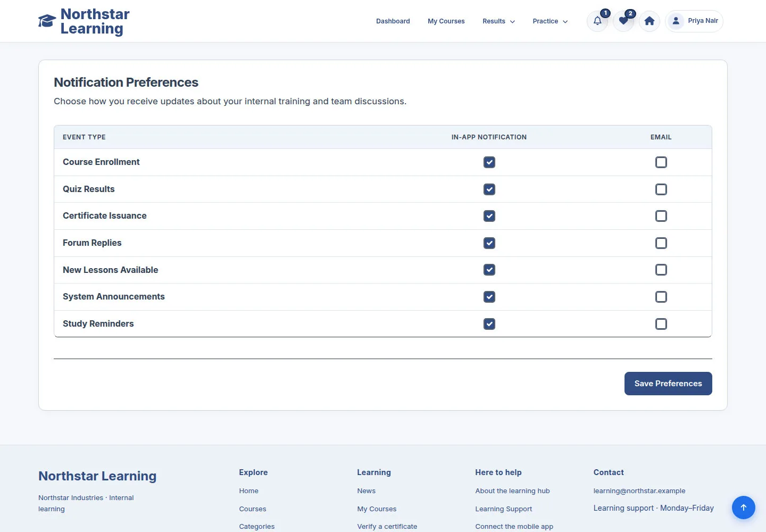Image resolution: width=766 pixels, height=532 pixels.
Task: Expand the Results dropdown menu
Action: (x=498, y=21)
